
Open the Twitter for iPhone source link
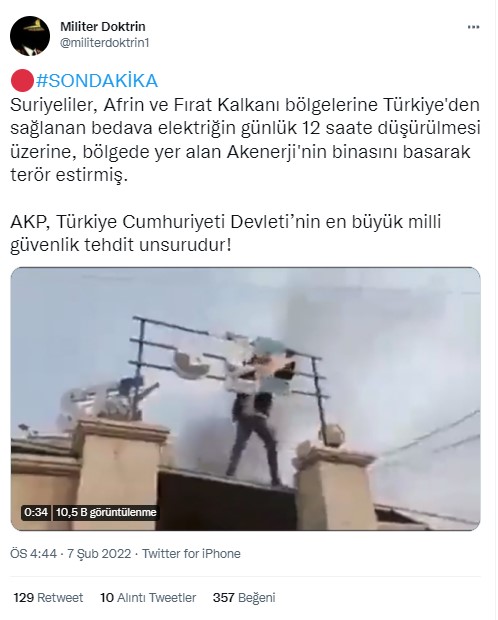coord(191,554)
